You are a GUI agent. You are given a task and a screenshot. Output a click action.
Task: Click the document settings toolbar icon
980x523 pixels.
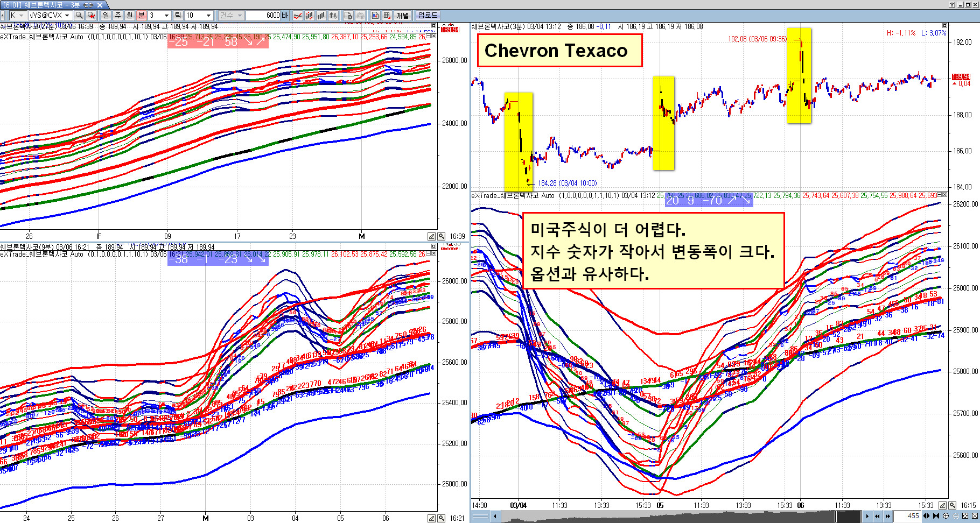click(348, 15)
